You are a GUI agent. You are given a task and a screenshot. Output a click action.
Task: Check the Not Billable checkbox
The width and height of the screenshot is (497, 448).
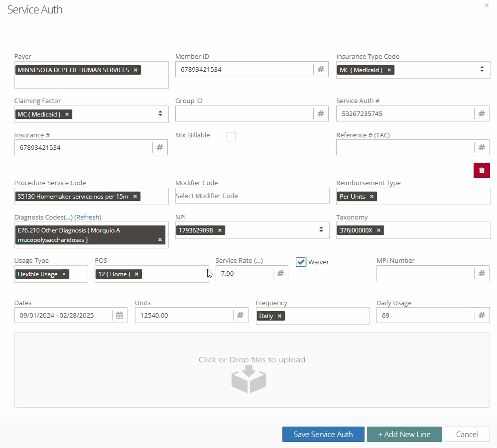(x=232, y=136)
